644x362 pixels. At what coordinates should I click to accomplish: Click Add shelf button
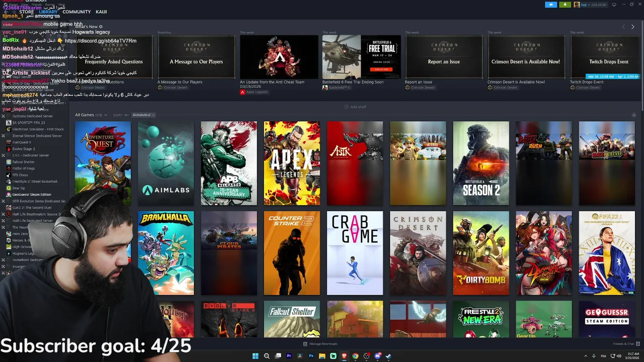click(x=355, y=107)
